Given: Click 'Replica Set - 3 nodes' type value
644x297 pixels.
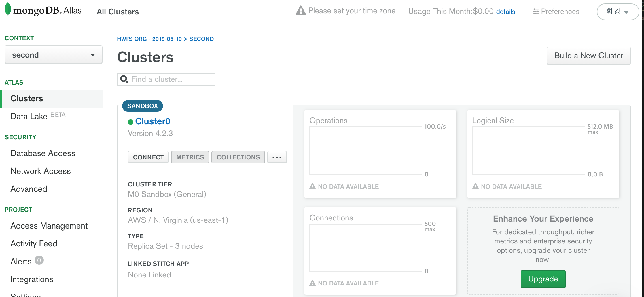Looking at the screenshot, I should pos(165,246).
